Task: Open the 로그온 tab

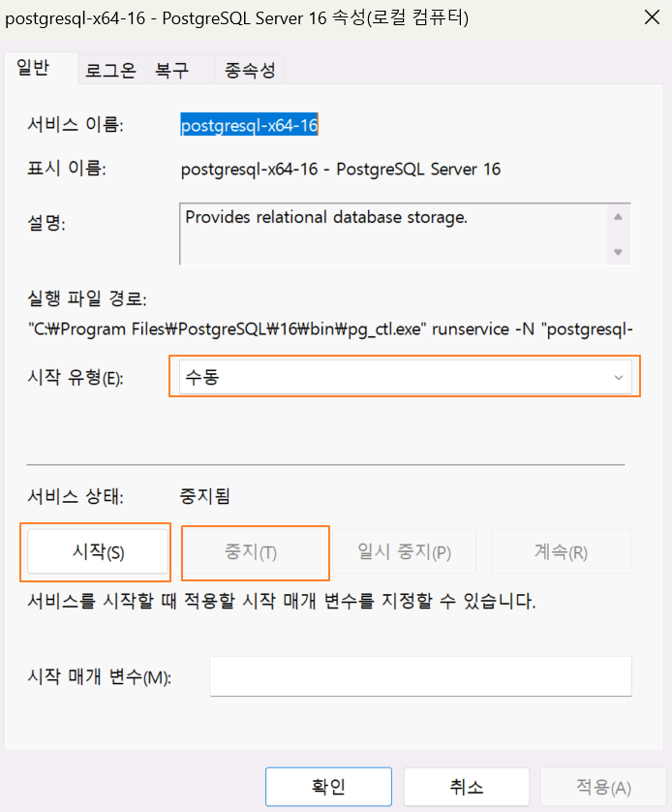Action: [x=110, y=70]
